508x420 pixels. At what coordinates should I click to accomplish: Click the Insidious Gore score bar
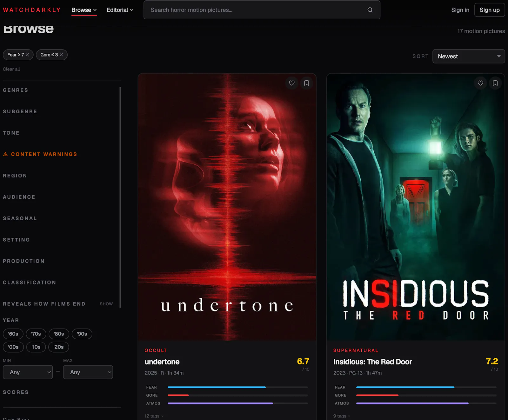[426, 395]
